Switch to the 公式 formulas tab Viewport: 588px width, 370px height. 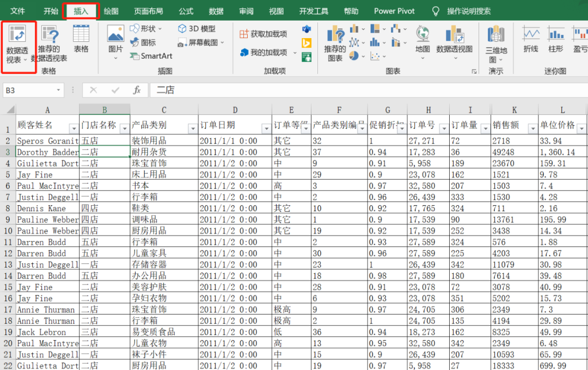(x=186, y=11)
